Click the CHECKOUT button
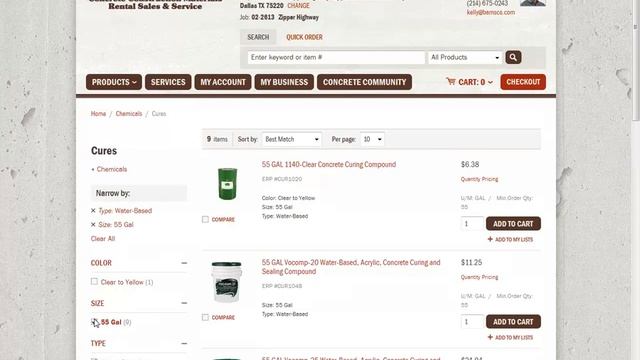Viewport: 640px width, 360px height. (523, 82)
